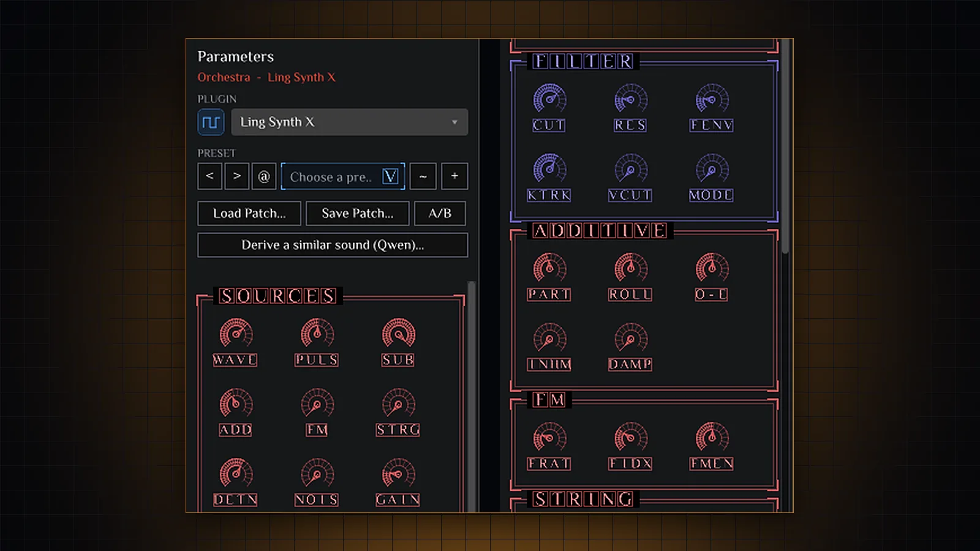This screenshot has width=980, height=551.
Task: Toggle the A/B comparison button
Action: click(440, 213)
